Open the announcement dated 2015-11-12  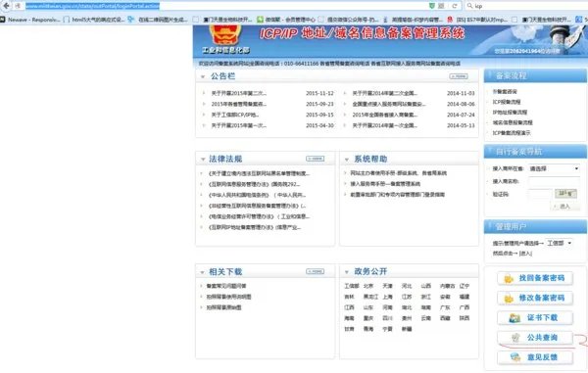238,93
